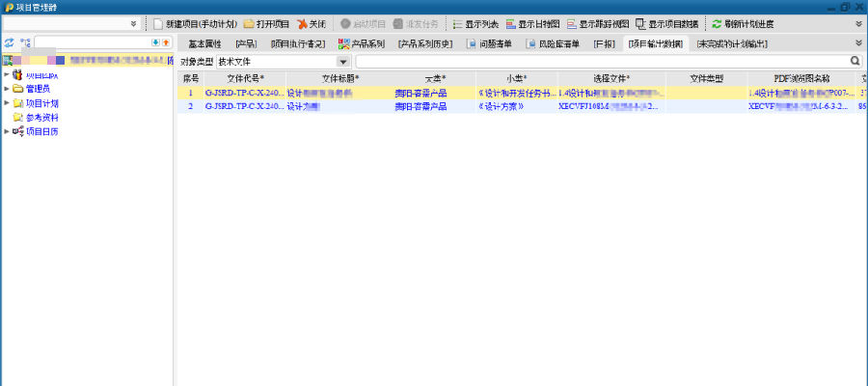Click the greyed 派发任务 toolbar button
This screenshot has height=386, width=868.
pos(416,24)
